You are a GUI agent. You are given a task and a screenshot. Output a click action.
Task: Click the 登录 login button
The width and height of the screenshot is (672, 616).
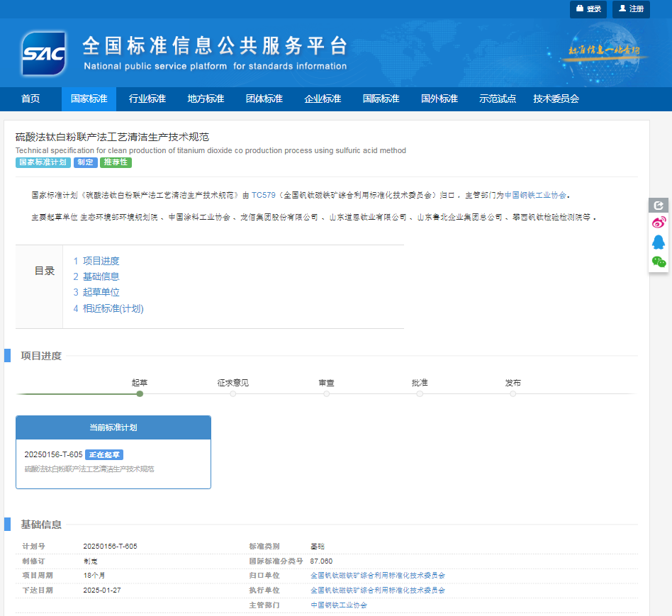(588, 9)
